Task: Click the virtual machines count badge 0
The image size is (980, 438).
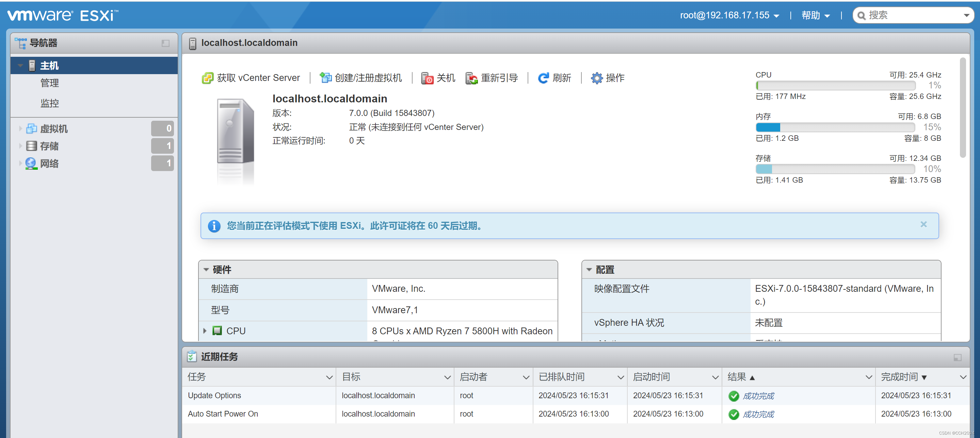Action: click(162, 129)
